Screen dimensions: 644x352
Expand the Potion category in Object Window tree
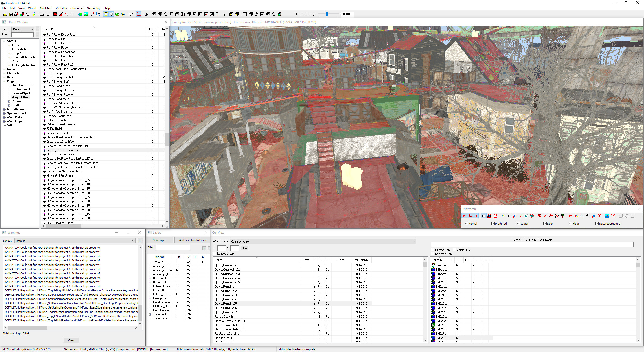(9, 101)
